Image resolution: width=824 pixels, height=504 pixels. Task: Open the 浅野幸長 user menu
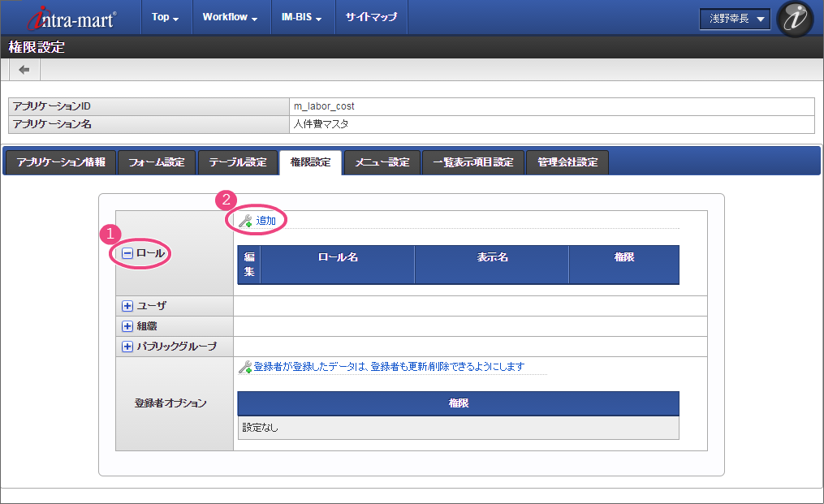tap(735, 19)
